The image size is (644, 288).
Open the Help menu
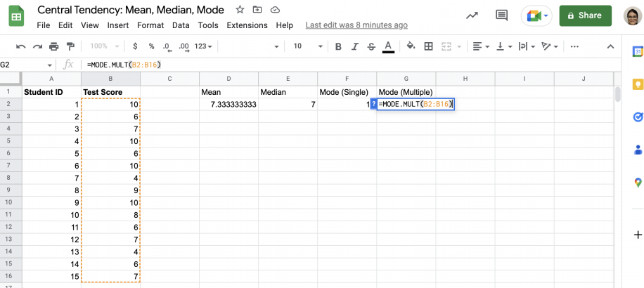click(x=284, y=25)
